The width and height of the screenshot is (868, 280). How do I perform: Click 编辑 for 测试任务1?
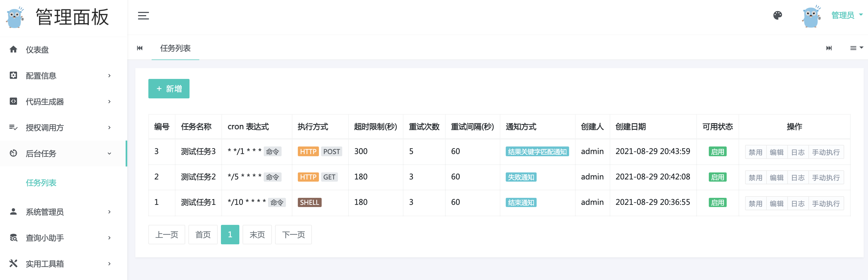click(777, 203)
